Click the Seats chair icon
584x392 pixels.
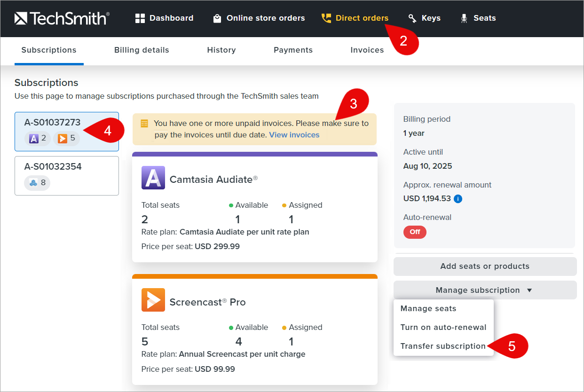tap(464, 18)
